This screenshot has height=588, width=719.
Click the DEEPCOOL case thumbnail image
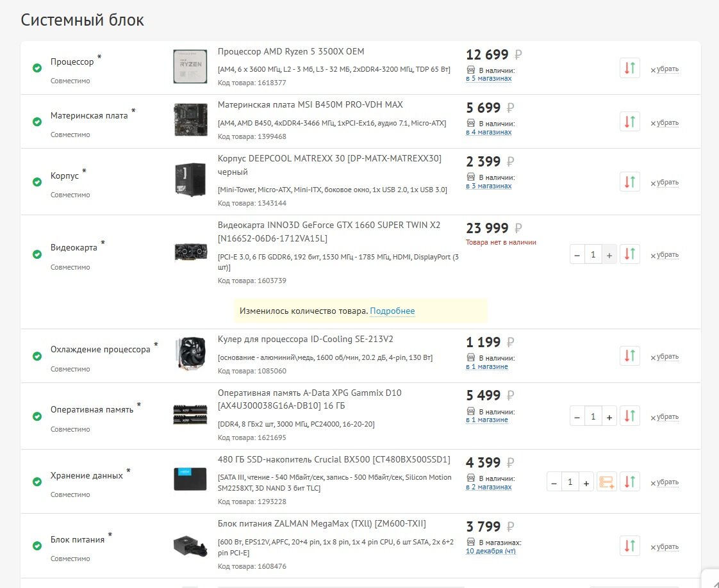pos(190,179)
